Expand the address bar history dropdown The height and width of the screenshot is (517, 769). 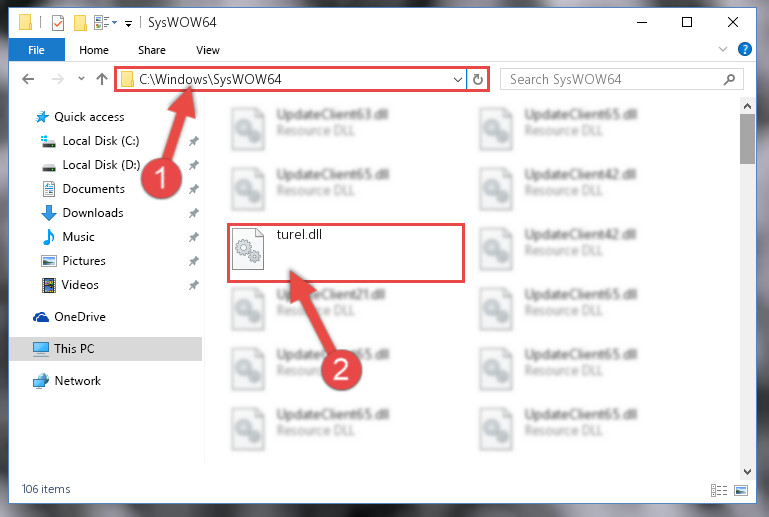pos(458,79)
